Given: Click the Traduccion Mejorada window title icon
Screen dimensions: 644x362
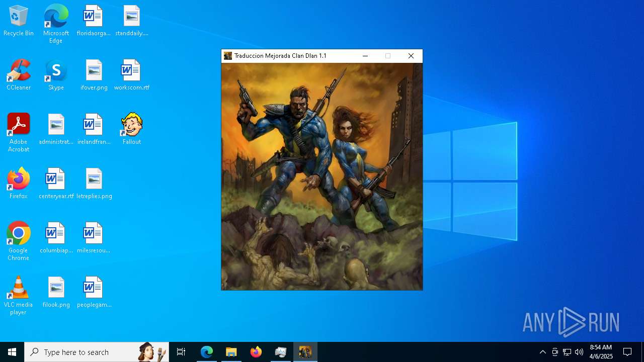Looking at the screenshot, I should pyautogui.click(x=228, y=56).
